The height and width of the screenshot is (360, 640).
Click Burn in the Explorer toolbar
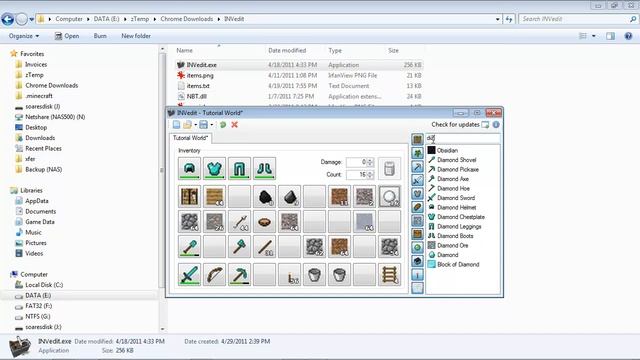(x=100, y=36)
